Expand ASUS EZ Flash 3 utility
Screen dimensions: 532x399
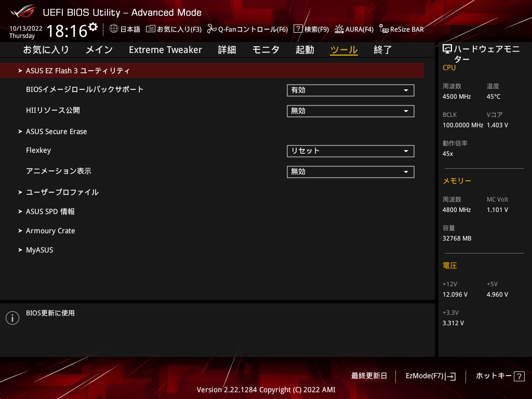click(212, 71)
